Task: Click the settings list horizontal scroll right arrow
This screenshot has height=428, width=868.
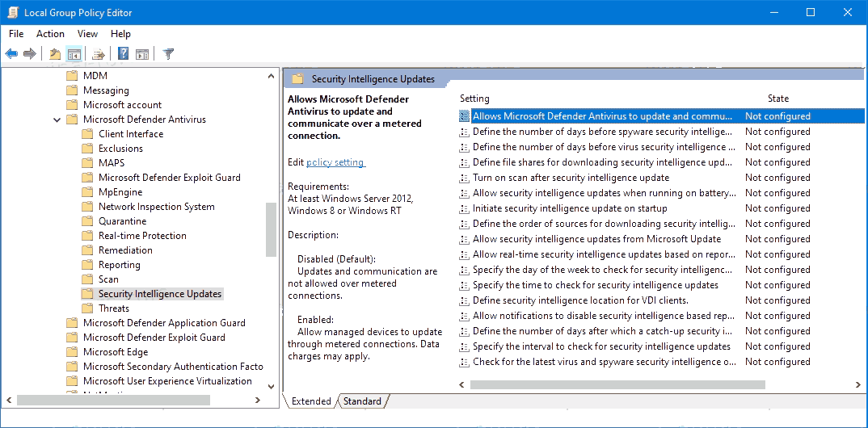Action: (x=858, y=384)
